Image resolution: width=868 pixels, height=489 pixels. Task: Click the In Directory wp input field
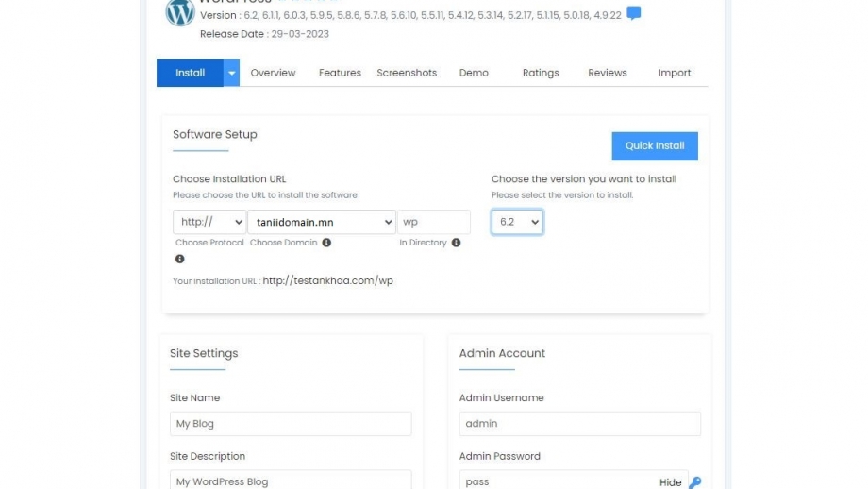click(x=434, y=222)
